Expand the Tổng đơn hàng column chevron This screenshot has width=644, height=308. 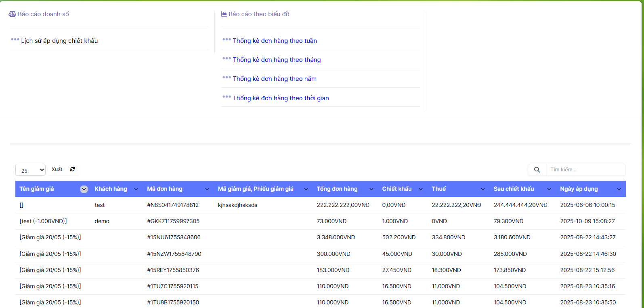pos(371,189)
